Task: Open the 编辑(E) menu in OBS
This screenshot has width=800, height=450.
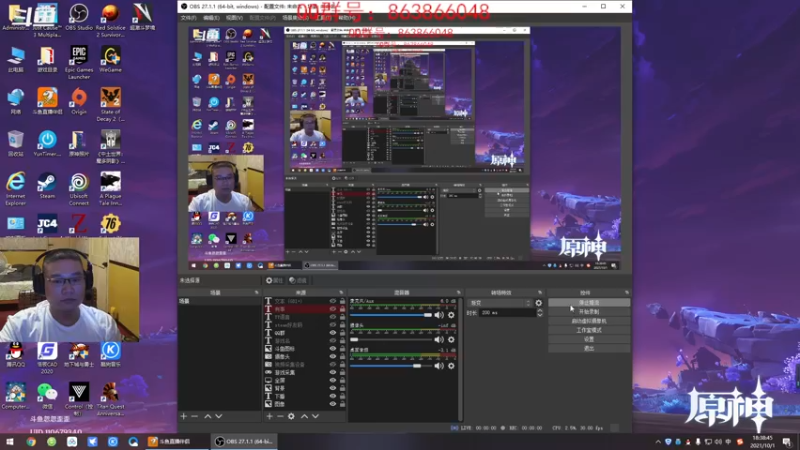Action: pyautogui.click(x=211, y=18)
